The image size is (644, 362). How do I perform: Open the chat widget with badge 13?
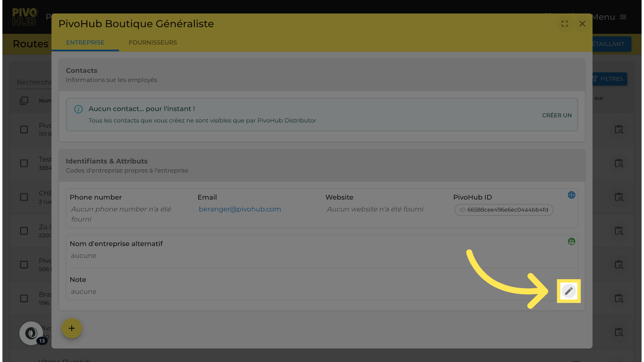(x=32, y=333)
